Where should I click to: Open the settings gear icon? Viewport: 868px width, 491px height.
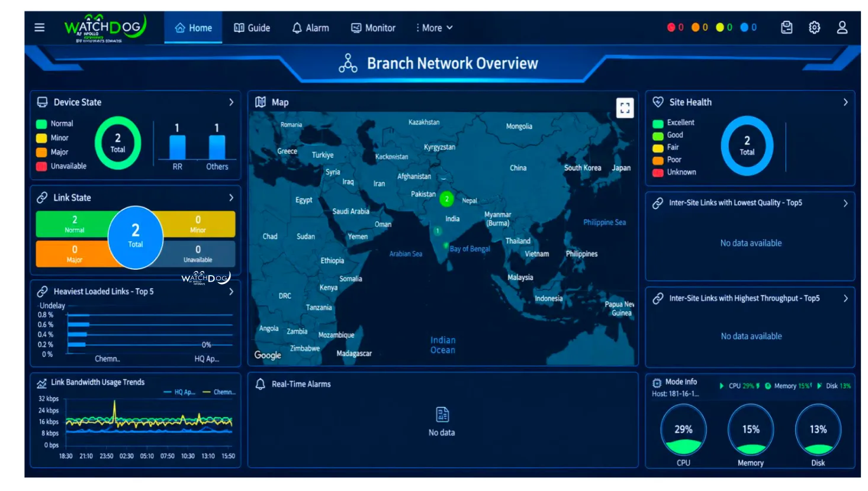pos(814,27)
